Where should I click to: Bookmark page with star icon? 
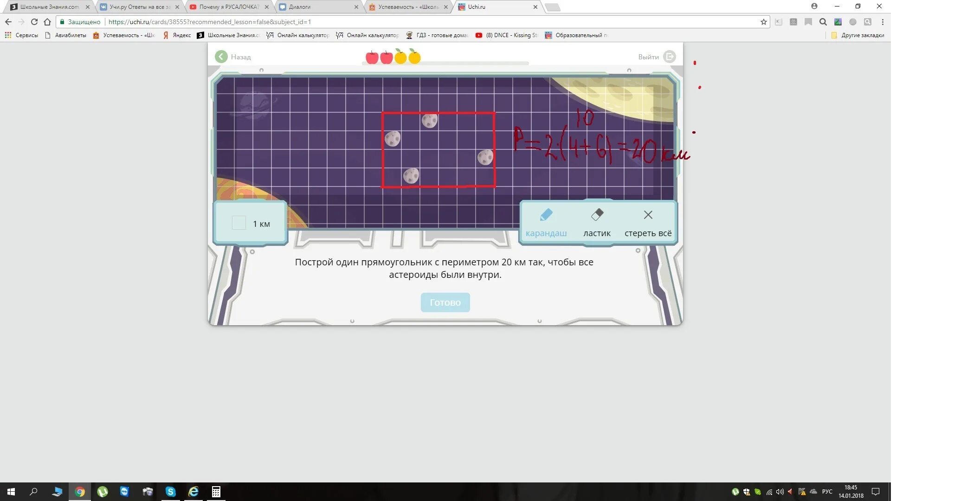[763, 22]
